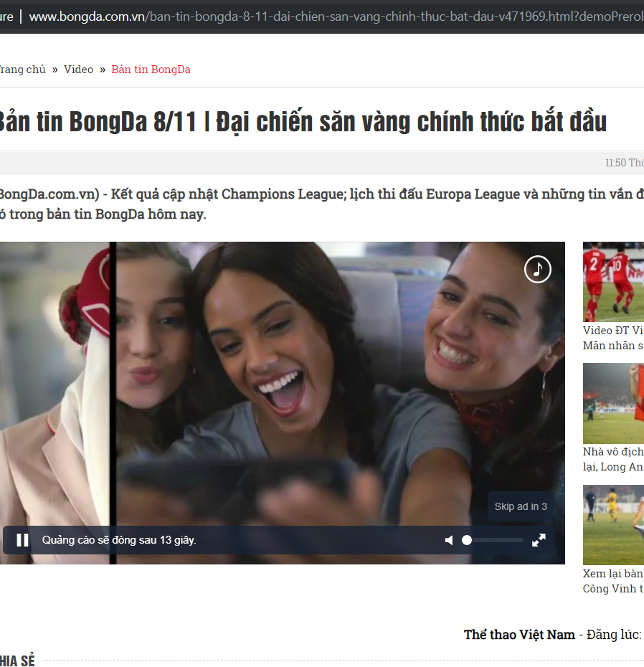Enter fullscreen mode on the video player
Image resolution: width=644 pixels, height=667 pixels.
point(539,540)
